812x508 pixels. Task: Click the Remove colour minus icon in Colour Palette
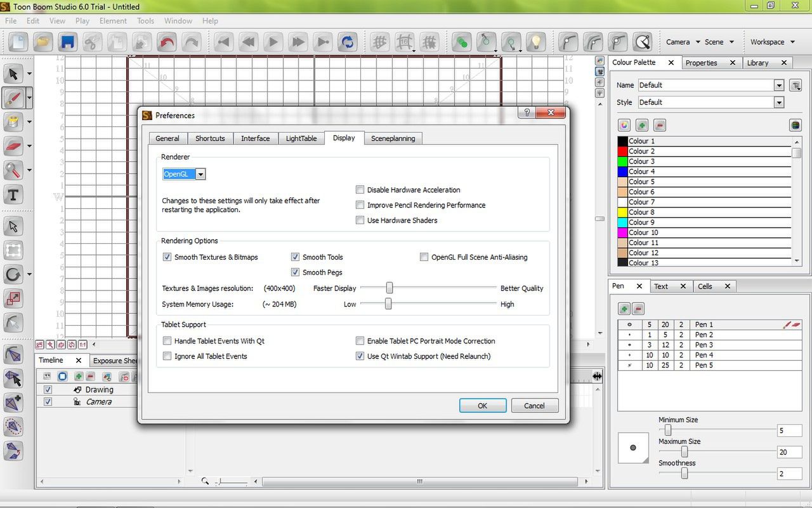(660, 125)
